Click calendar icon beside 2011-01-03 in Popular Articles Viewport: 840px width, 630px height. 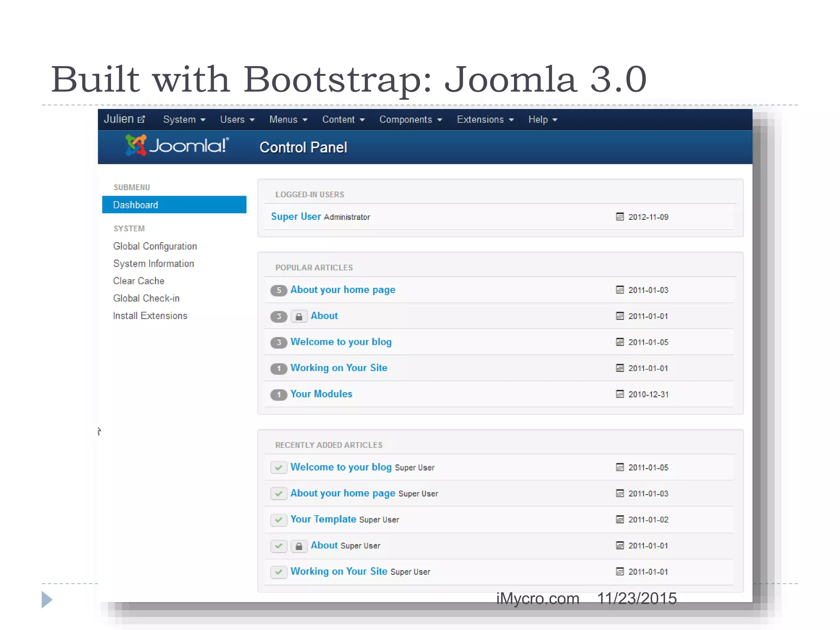click(620, 290)
